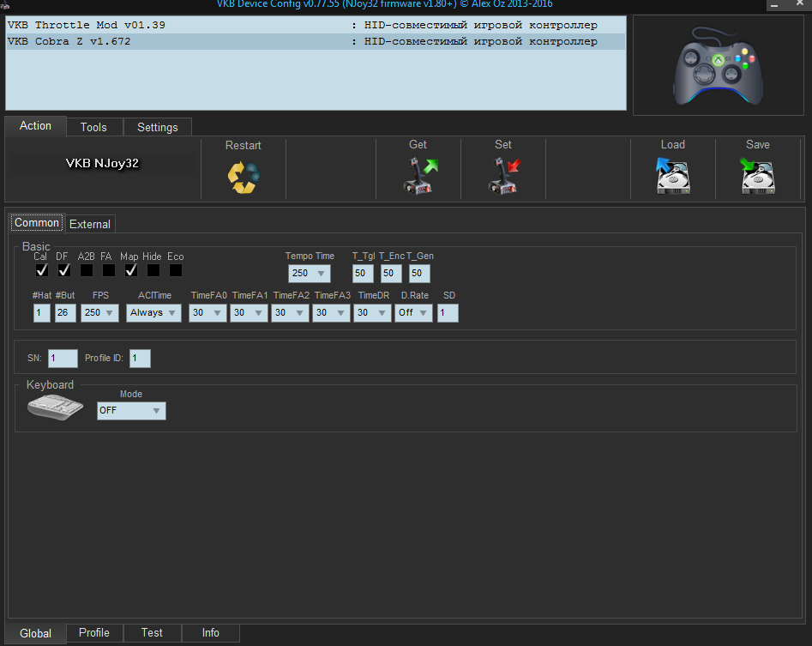
Task: Open the TimeFA1 dropdown
Action: click(x=249, y=313)
